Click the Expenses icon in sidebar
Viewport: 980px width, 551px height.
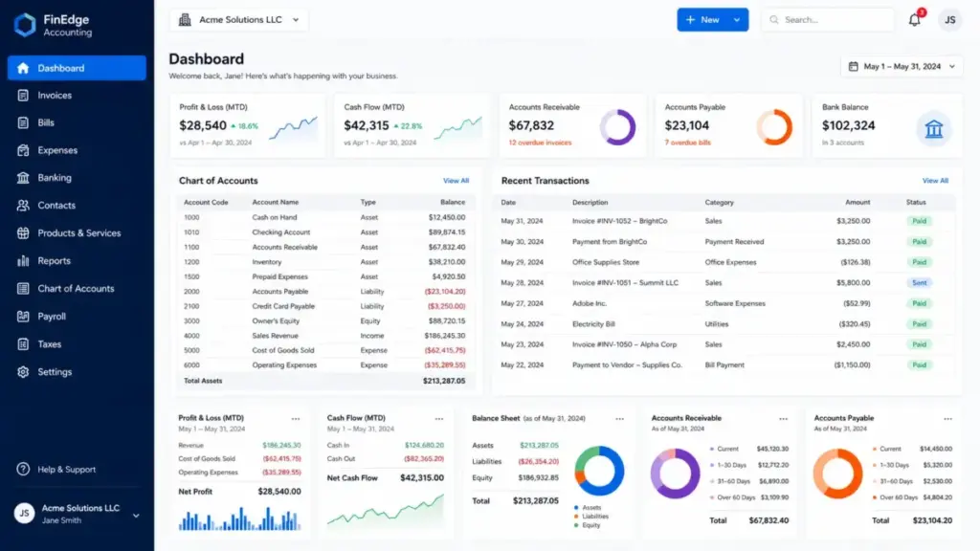(x=23, y=150)
